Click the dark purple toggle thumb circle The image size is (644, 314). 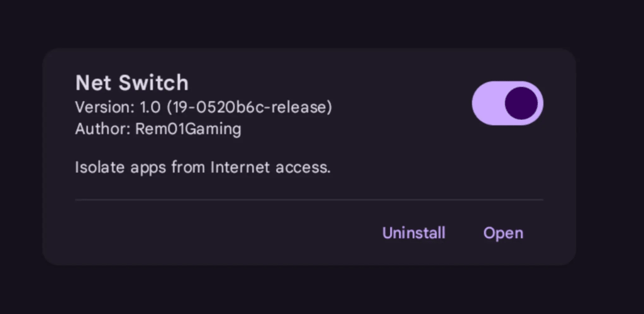tap(521, 103)
